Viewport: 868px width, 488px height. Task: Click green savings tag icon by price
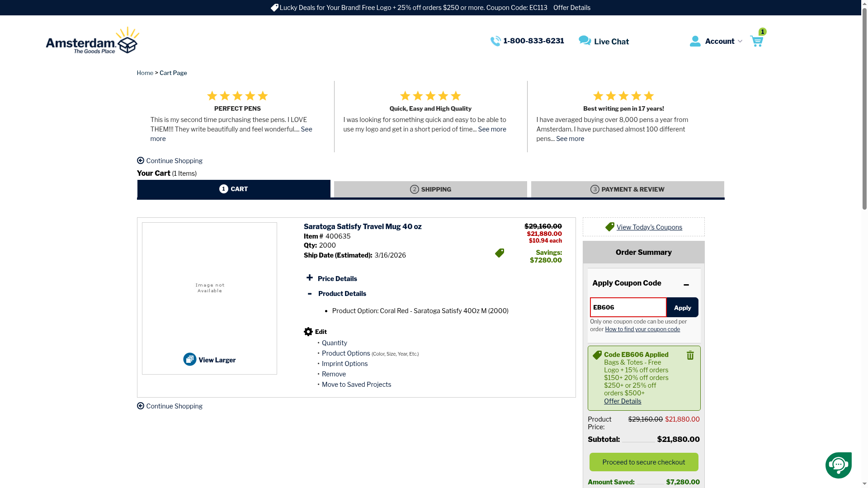pyautogui.click(x=500, y=253)
